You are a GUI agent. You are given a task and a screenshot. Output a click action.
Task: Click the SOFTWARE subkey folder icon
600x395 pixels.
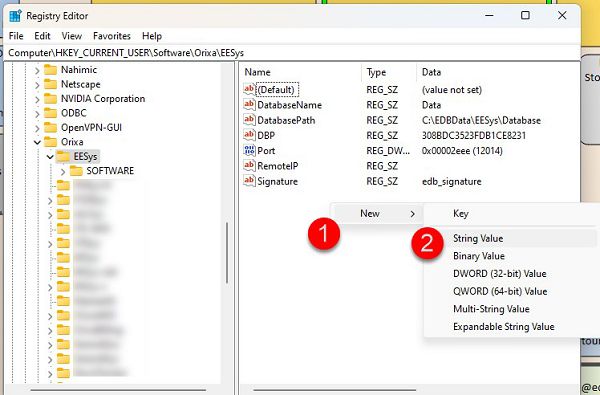[76, 171]
